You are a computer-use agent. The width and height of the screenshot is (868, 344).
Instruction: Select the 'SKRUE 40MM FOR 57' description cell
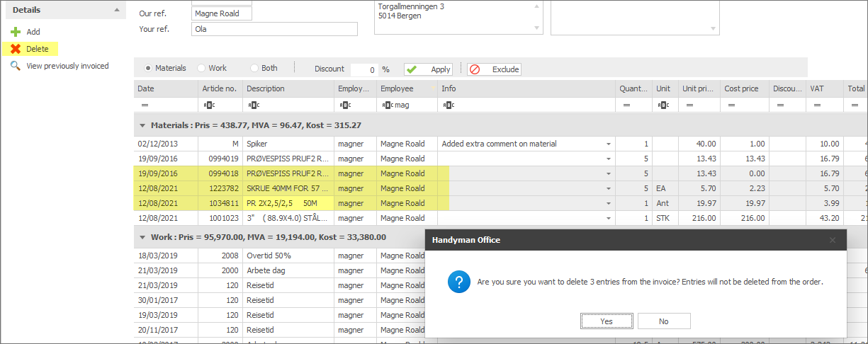(288, 188)
